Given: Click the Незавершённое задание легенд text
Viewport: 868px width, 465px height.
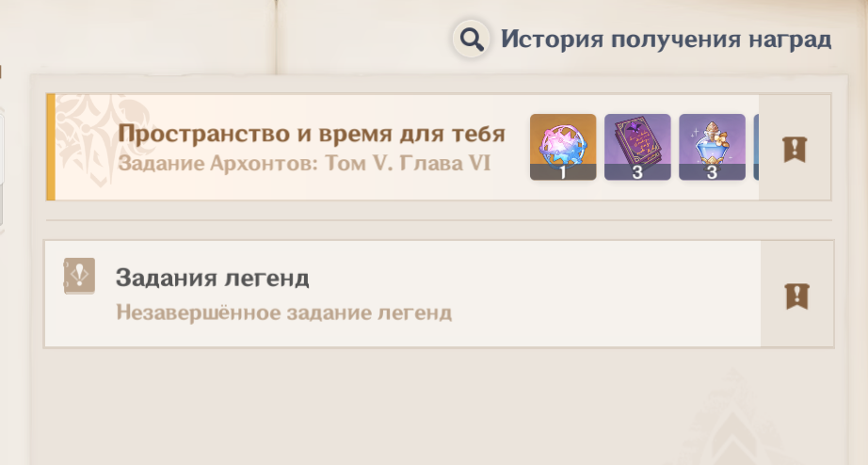Looking at the screenshot, I should (x=284, y=313).
